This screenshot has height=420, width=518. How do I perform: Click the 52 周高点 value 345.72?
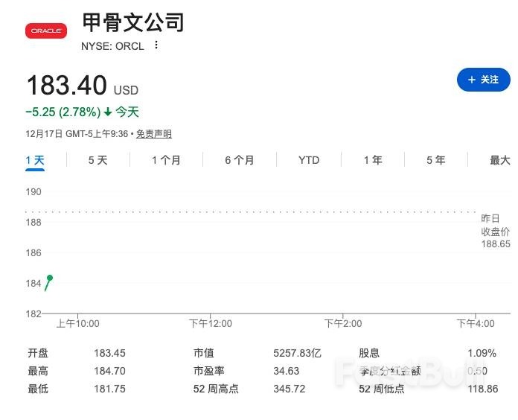(290, 389)
